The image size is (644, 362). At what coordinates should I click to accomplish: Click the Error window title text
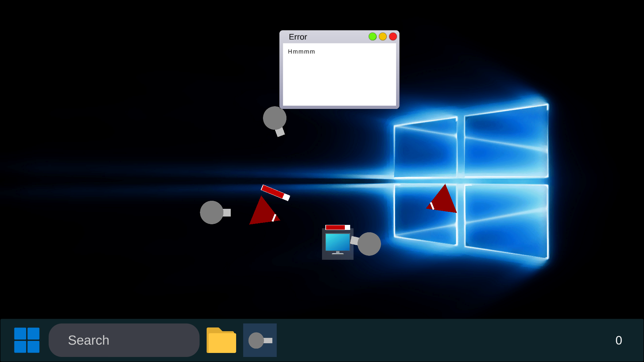click(x=298, y=37)
